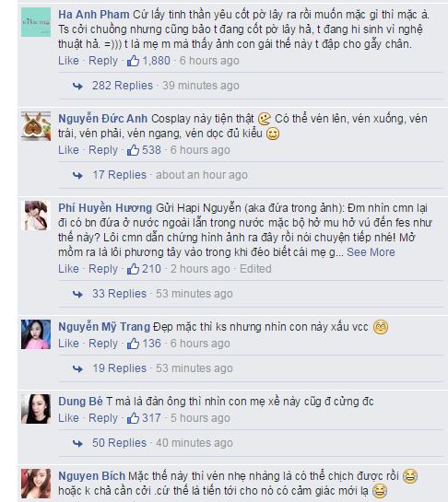Expand the 19 Replies thread
Screen dimensions: 448x502
[119, 368]
